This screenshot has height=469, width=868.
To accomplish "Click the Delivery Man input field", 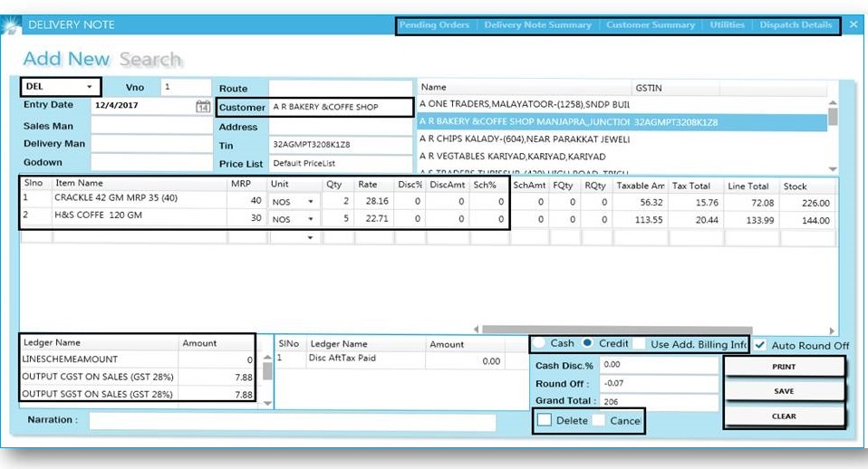I will pos(151,144).
